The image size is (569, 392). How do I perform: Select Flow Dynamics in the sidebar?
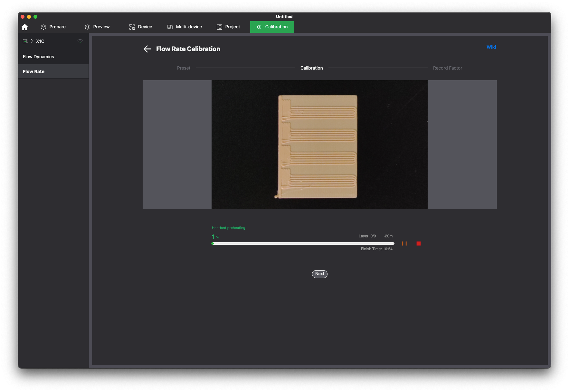pos(38,57)
